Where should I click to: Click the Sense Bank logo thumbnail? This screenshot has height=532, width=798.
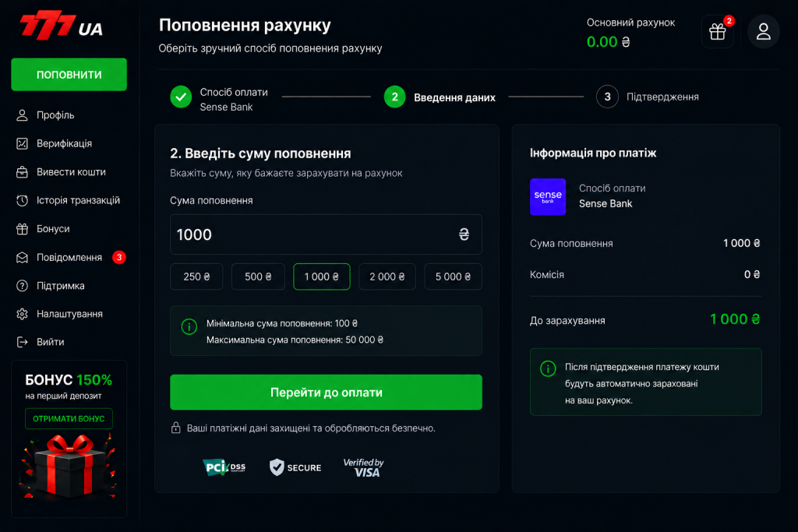548,197
